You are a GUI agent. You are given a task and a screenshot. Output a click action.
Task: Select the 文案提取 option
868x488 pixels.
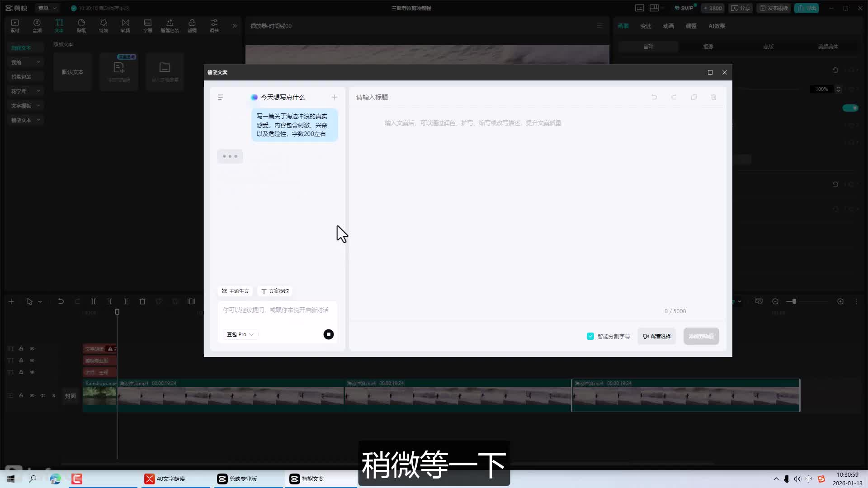tap(275, 291)
